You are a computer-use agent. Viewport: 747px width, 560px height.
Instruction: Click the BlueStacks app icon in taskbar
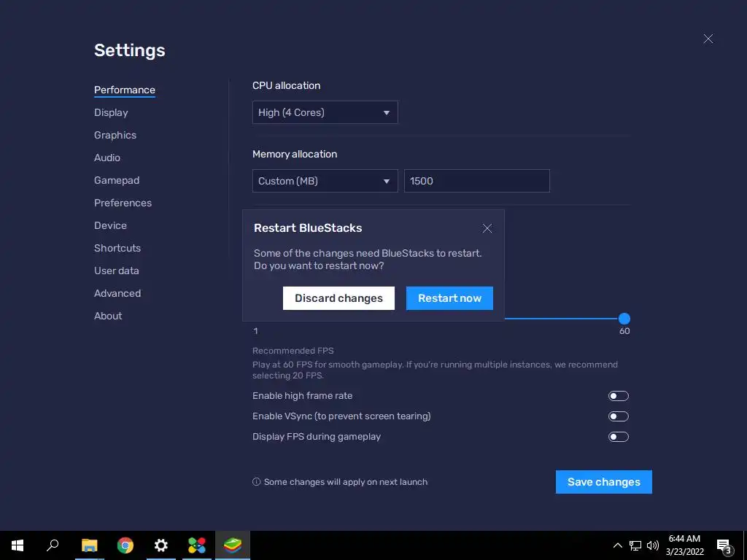click(x=233, y=545)
